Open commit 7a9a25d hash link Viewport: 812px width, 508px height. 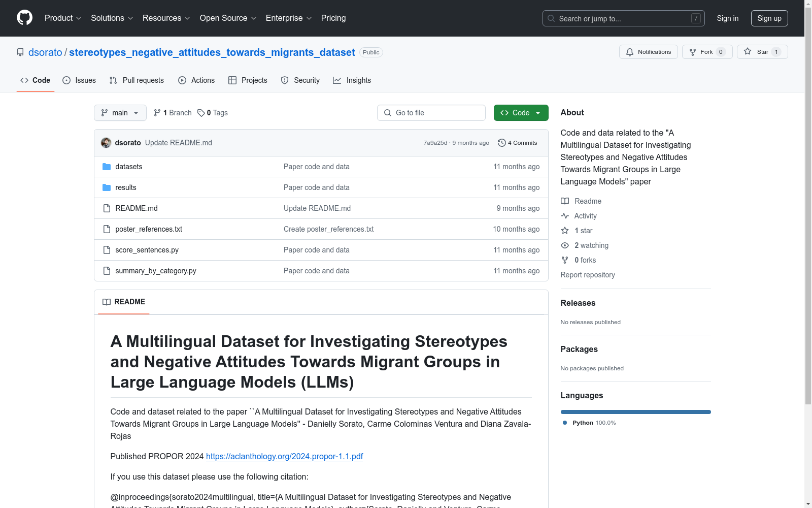click(435, 143)
